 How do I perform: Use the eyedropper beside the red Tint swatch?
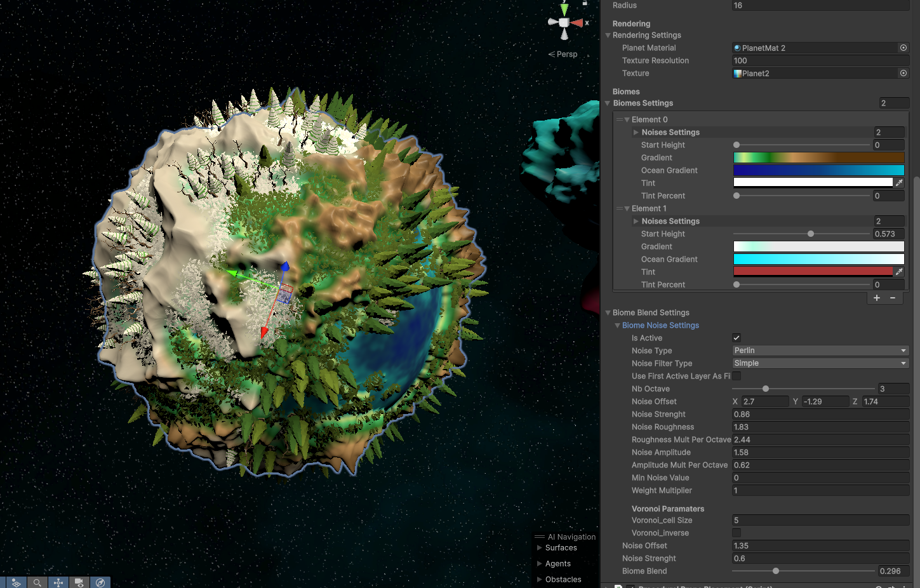tap(899, 272)
